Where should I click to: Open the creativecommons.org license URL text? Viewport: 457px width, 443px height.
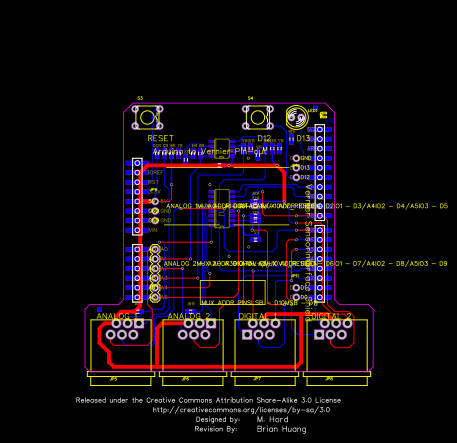tap(241, 410)
